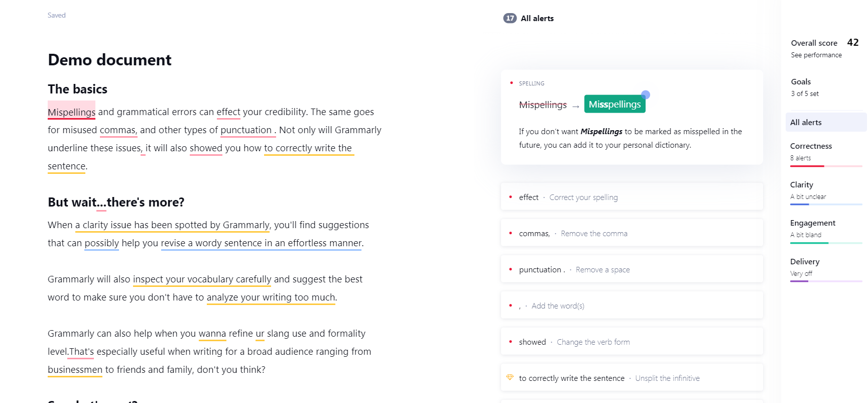Expand the commas Remove the comma alert
Viewport: 868px width, 403px height.
pyautogui.click(x=631, y=233)
